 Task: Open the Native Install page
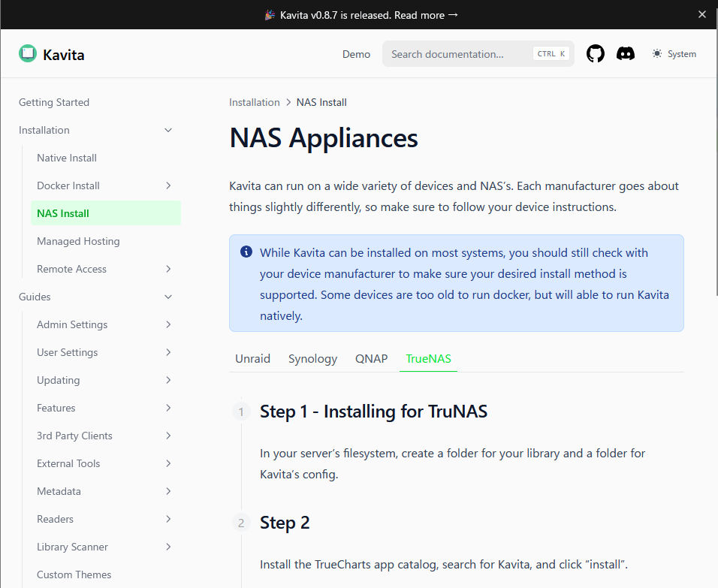pyautogui.click(x=67, y=158)
